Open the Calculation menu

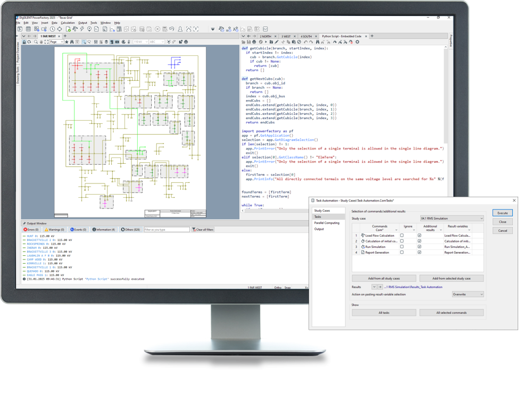[x=68, y=23]
